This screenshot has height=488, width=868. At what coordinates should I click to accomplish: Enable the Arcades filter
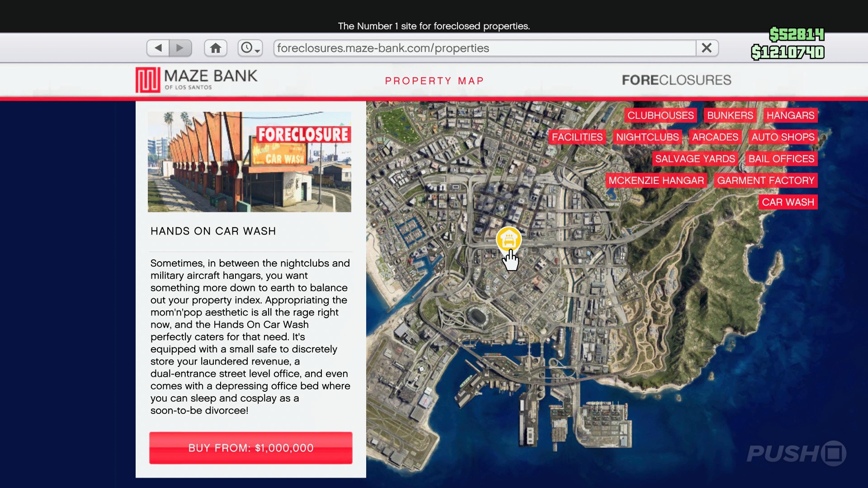pyautogui.click(x=715, y=137)
